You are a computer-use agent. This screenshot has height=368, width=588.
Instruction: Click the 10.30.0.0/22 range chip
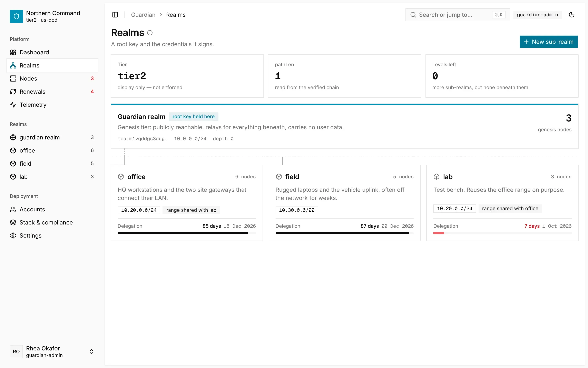[296, 210]
